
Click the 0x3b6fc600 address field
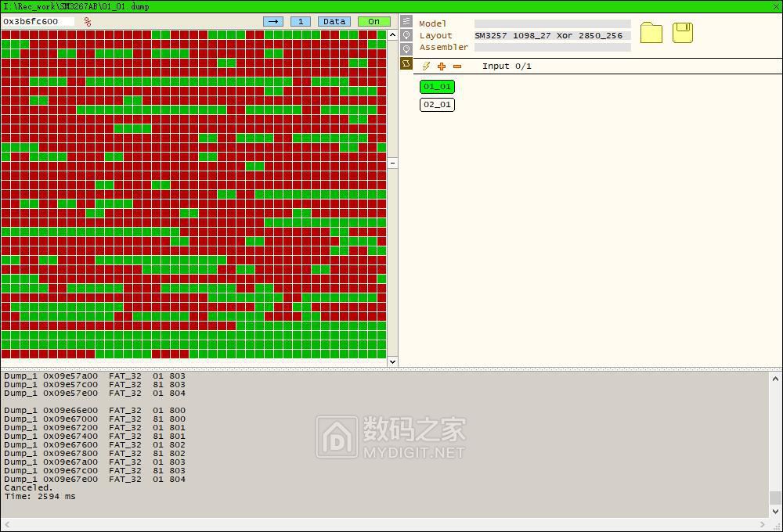pyautogui.click(x=38, y=21)
